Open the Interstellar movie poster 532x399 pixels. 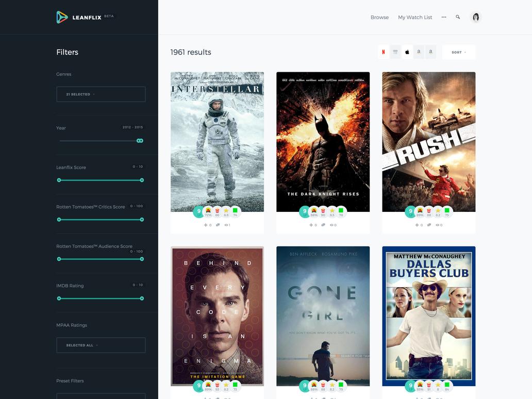pos(217,141)
